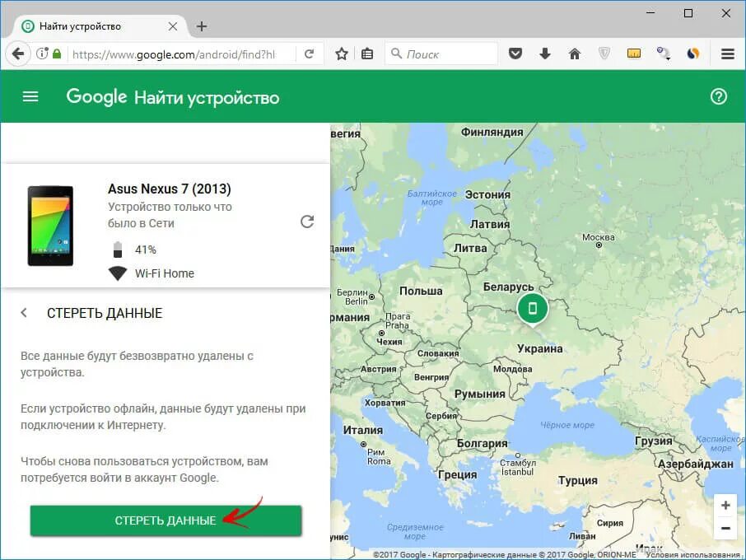Open Pocket save icon
Image resolution: width=746 pixels, height=560 pixels.
point(515,54)
